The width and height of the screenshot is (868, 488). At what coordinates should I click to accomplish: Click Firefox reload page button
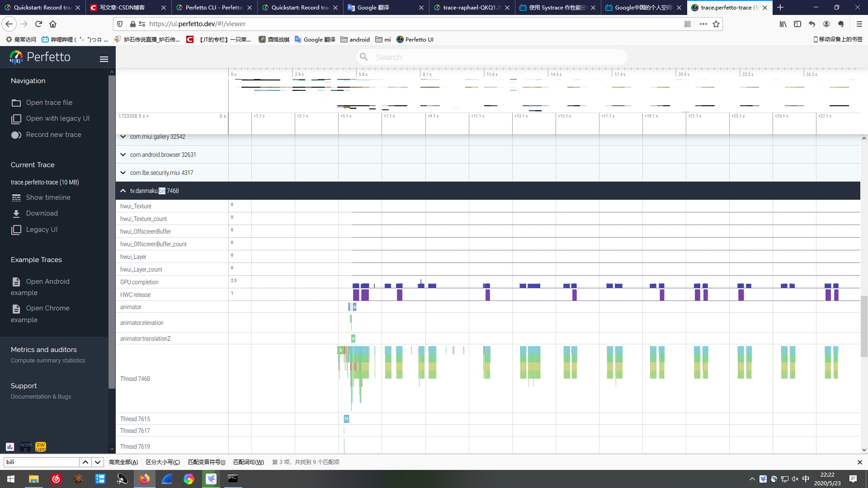coord(38,24)
